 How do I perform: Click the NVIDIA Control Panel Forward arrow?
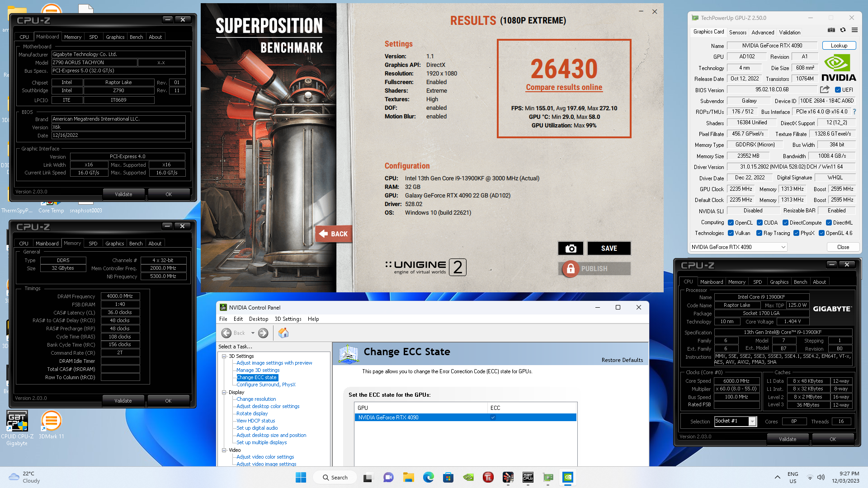point(263,333)
